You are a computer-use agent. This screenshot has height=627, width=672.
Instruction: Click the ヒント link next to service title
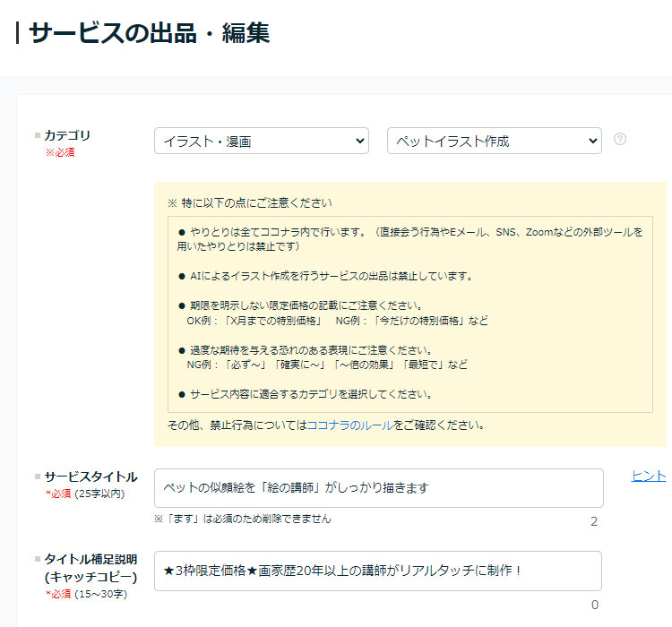coord(649,476)
